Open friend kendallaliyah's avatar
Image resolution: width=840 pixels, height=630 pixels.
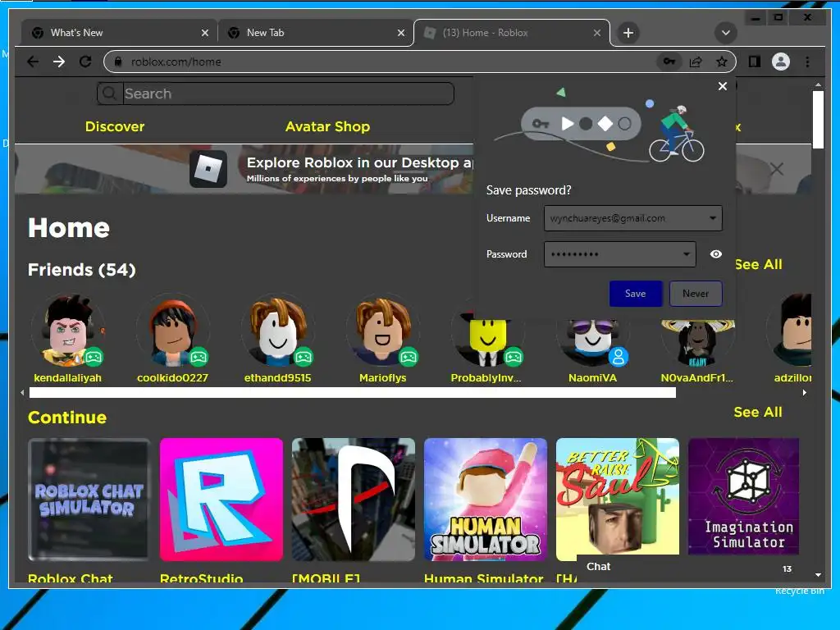67,330
